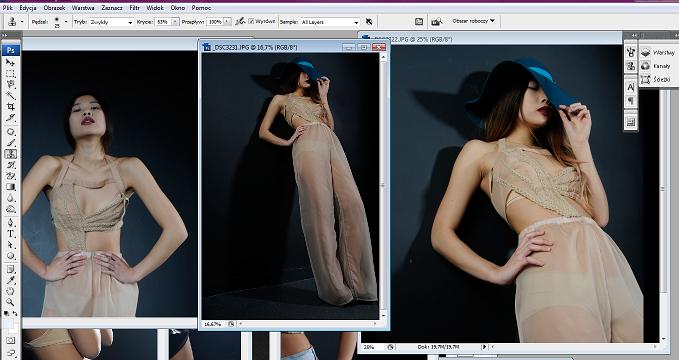Select the Move tool in the toolbox

10,63
